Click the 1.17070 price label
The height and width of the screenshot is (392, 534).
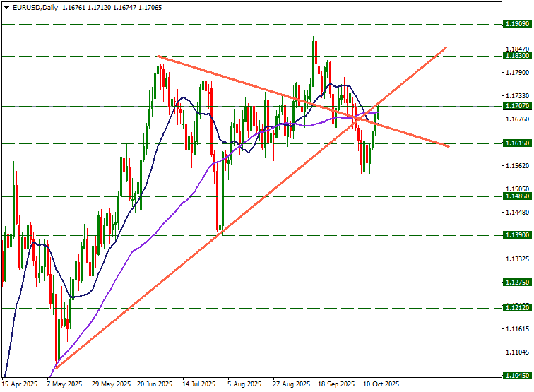click(517, 106)
